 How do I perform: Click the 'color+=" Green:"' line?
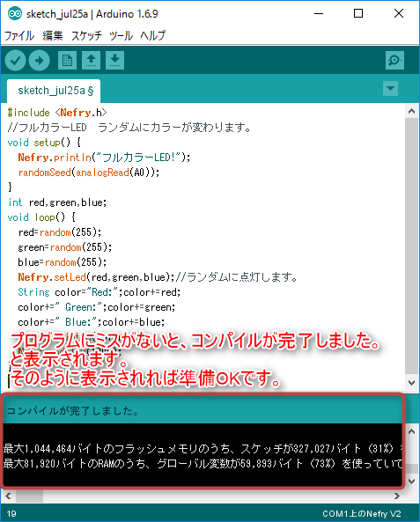(x=97, y=307)
